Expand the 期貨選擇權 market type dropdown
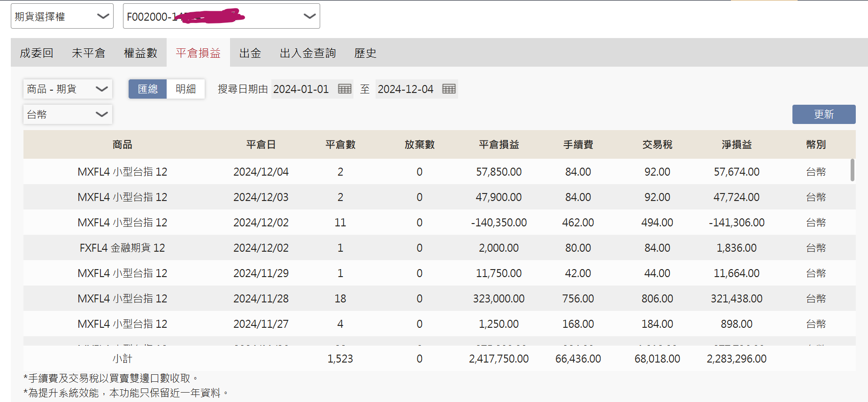 coord(62,16)
